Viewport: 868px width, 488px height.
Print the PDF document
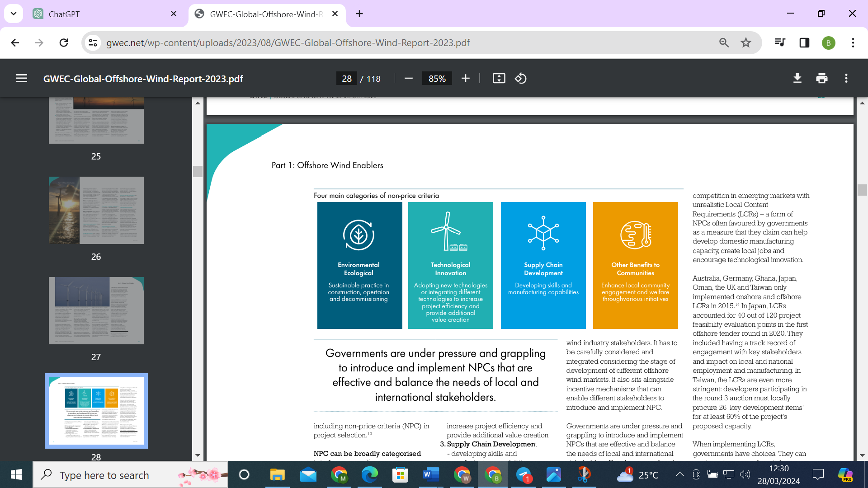coord(821,78)
